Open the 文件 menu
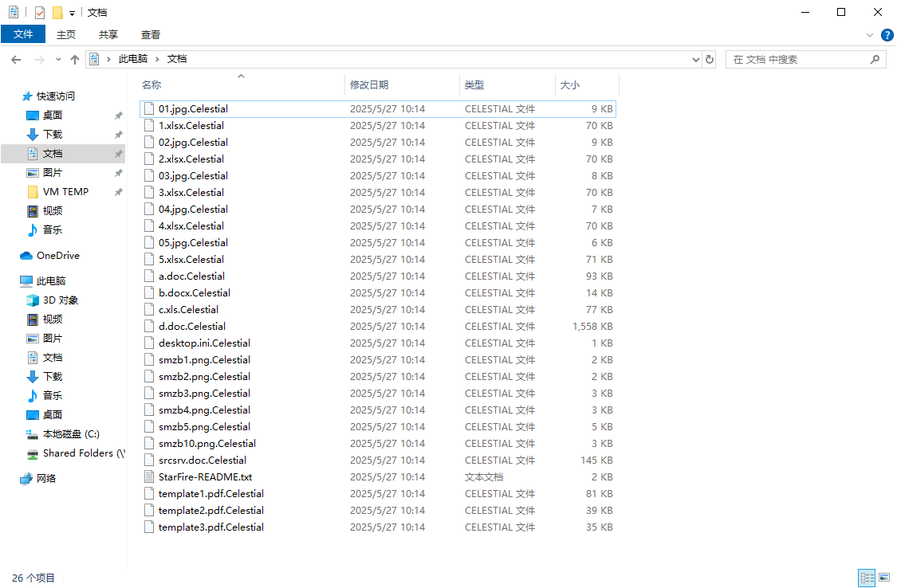Viewport: 897px width, 588px height. tap(23, 34)
